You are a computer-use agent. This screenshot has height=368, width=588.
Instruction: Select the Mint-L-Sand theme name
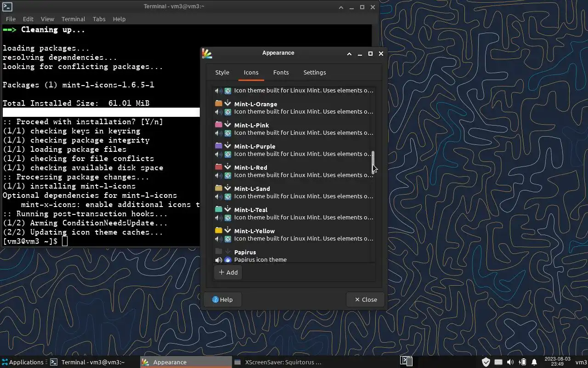coord(252,189)
